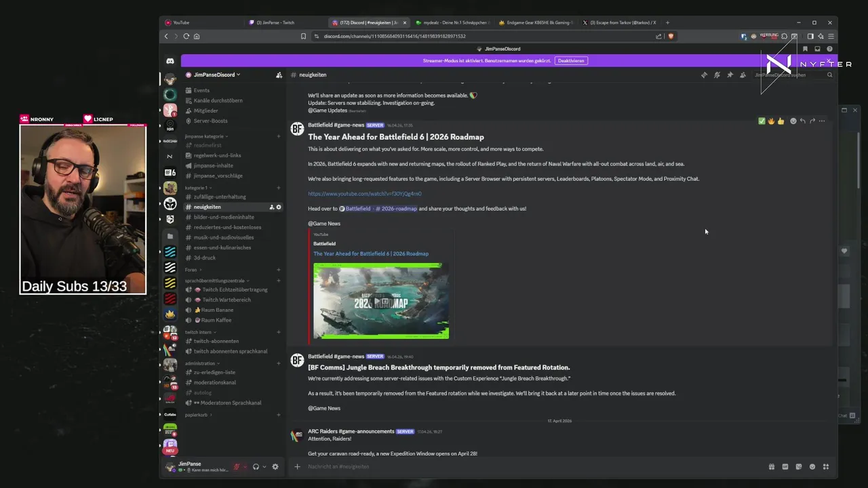Open Discord direct messages home icon
This screenshot has width=868, height=488.
[170, 61]
